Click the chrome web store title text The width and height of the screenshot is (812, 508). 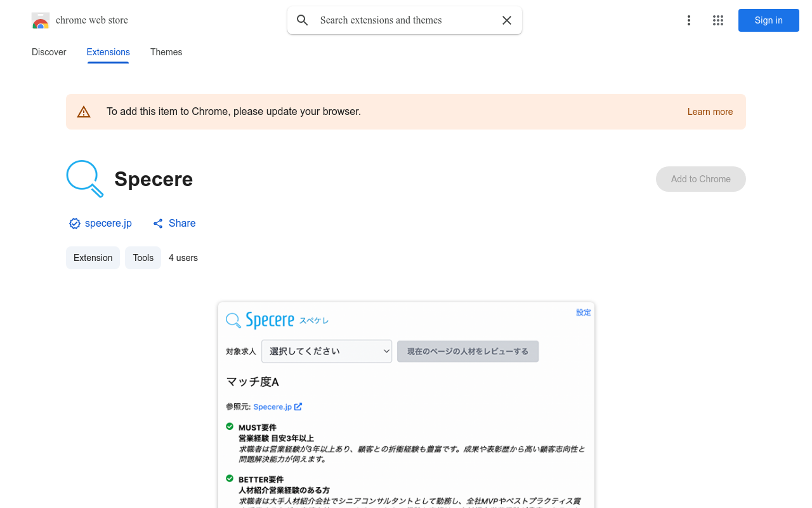(x=92, y=20)
